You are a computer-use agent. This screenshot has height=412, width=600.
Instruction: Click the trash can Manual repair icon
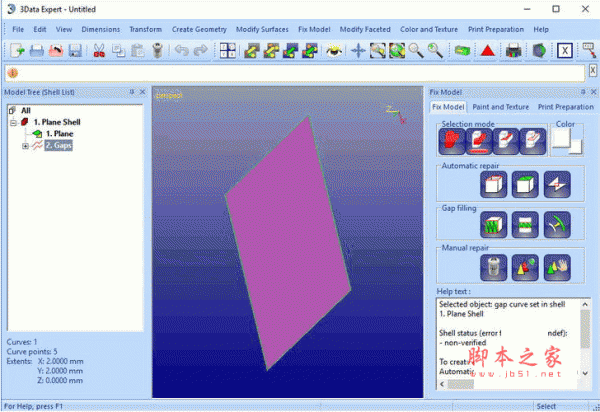[x=494, y=267]
